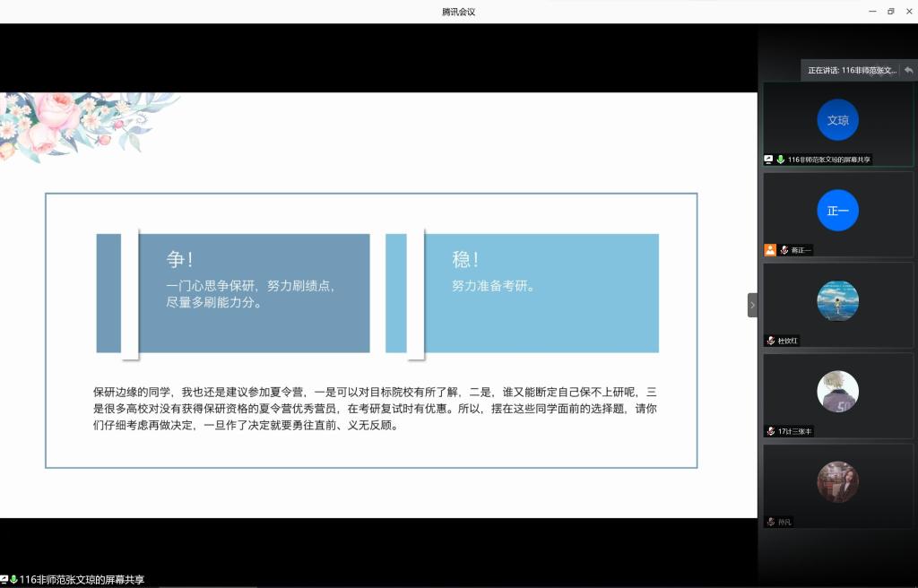Unmute 杜钦红's microphone
Screen dimensions: 918x588
(x=769, y=341)
